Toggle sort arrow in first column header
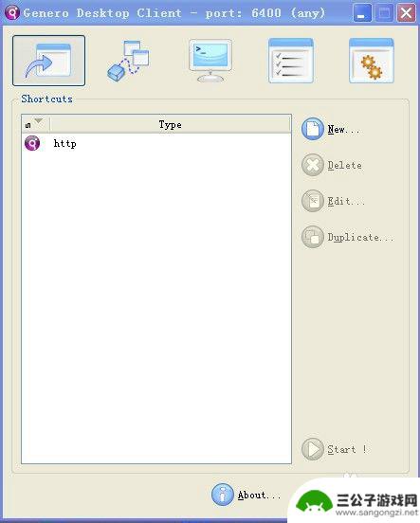This screenshot has height=523, width=420. click(38, 120)
